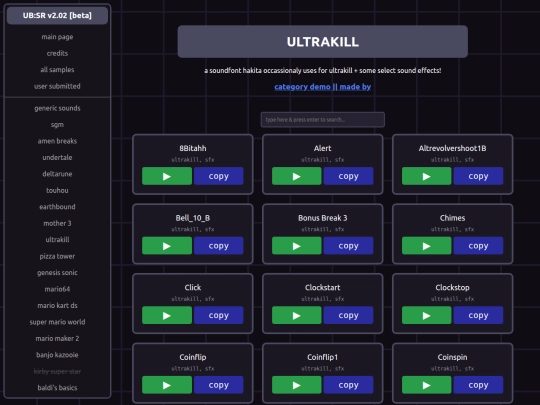The image size is (540, 405).
Task: Open the credits page
Action: [x=57, y=53]
